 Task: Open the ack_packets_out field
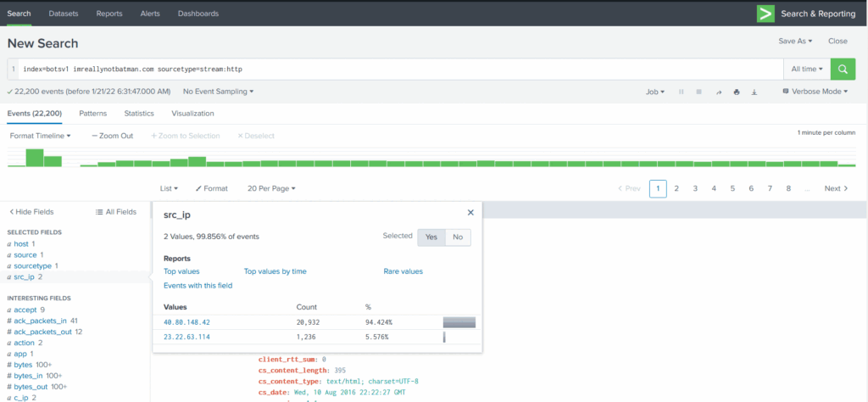click(44, 332)
